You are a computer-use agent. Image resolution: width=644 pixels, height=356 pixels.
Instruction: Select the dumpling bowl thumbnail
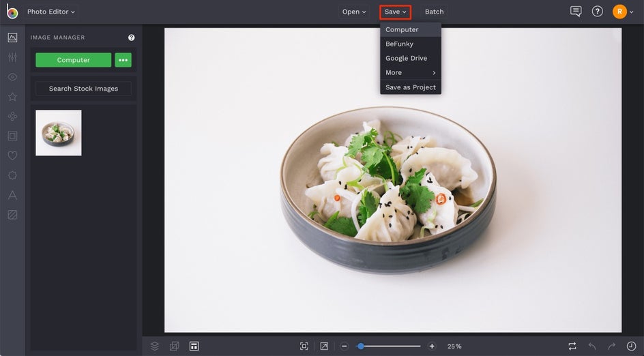58,132
